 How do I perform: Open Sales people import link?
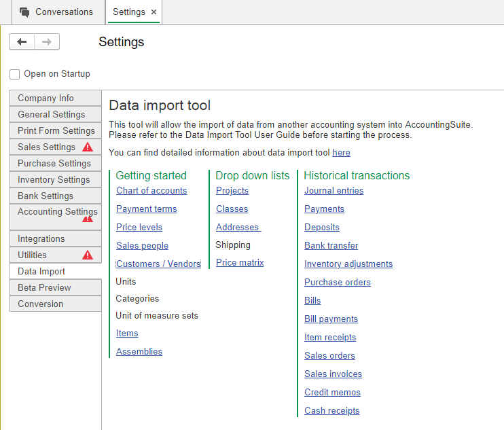pyautogui.click(x=142, y=245)
